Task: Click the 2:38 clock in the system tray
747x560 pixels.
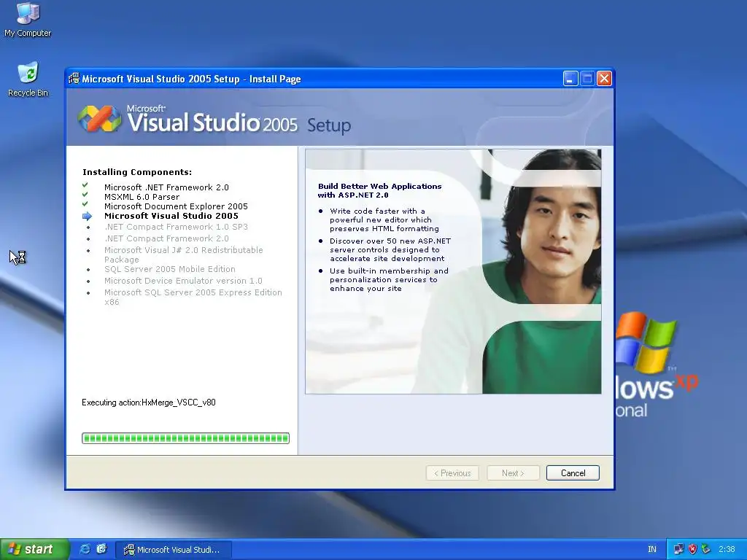Action: tap(727, 549)
